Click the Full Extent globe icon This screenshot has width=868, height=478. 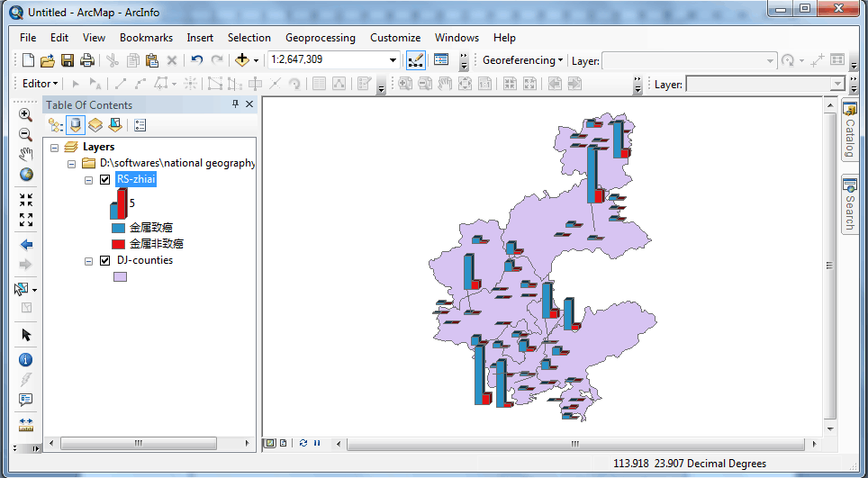tap(25, 175)
